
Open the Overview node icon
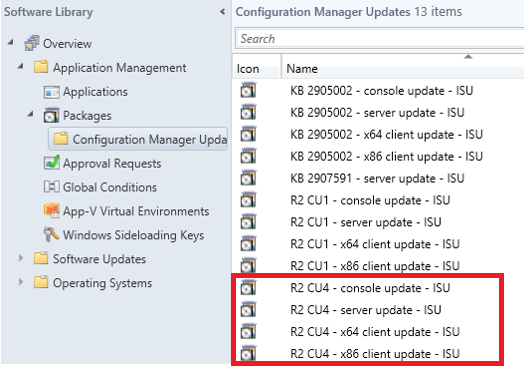click(x=32, y=43)
